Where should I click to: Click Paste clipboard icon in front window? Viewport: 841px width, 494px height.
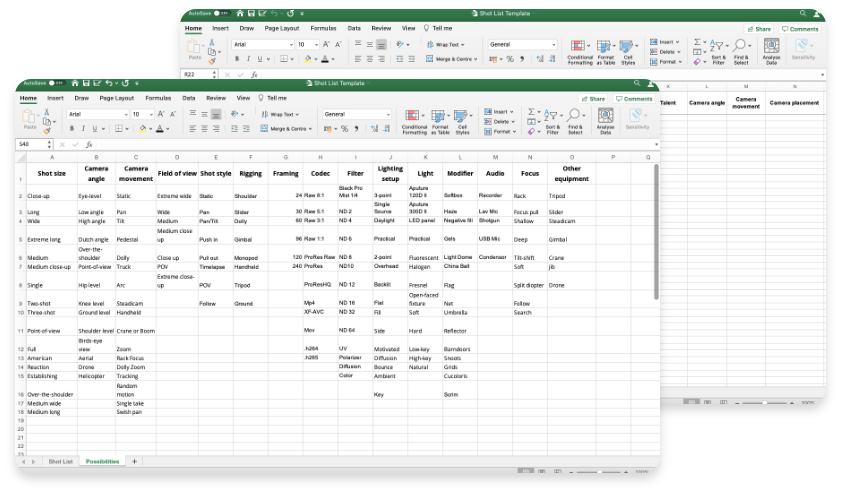29,116
